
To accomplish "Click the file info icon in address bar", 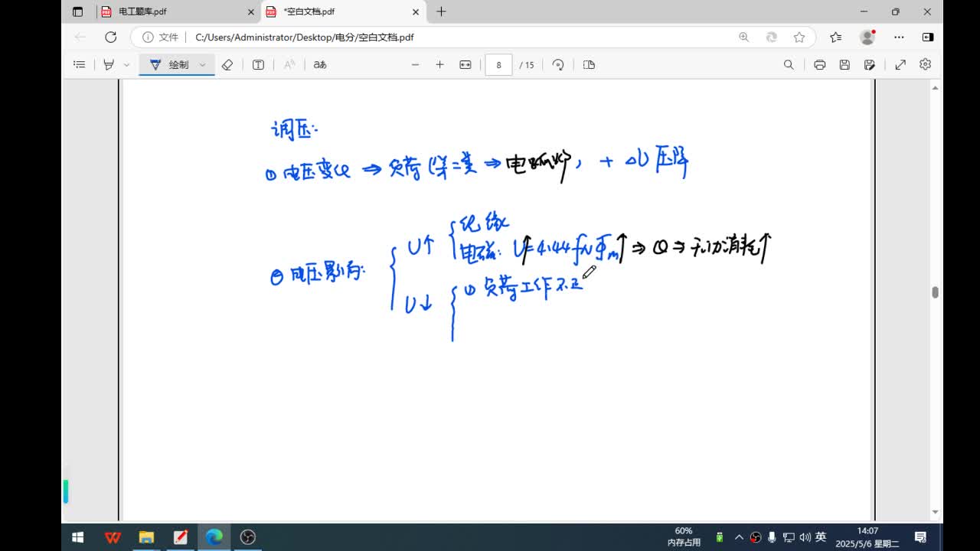I will tap(148, 37).
